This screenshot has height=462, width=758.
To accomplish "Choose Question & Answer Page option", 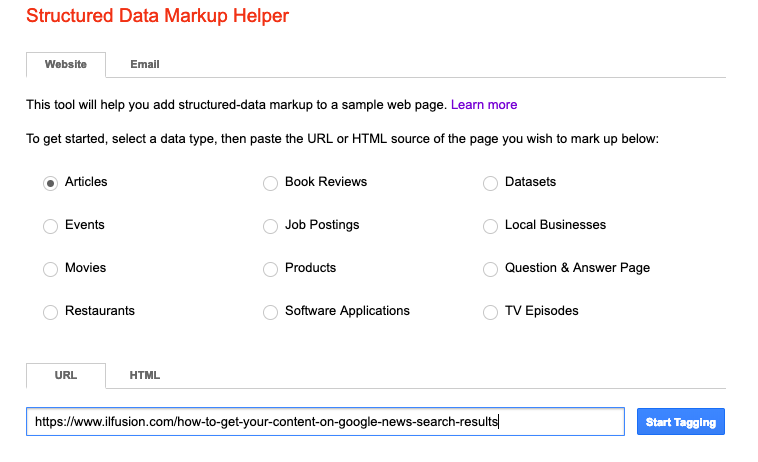I will [490, 269].
